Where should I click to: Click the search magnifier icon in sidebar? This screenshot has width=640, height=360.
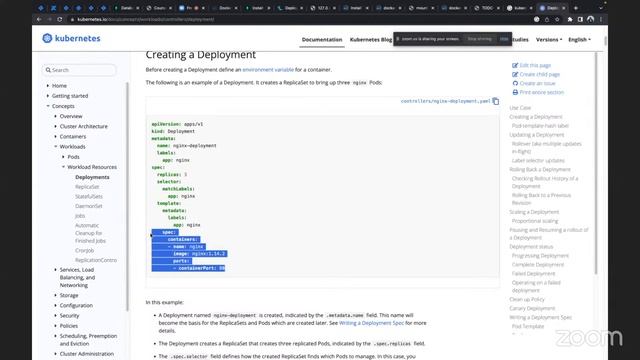coord(48,70)
